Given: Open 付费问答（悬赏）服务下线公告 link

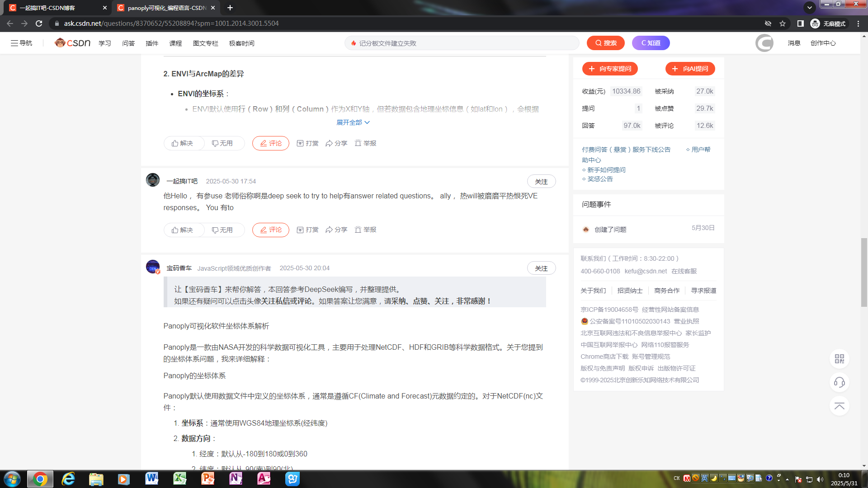Looking at the screenshot, I should (626, 150).
